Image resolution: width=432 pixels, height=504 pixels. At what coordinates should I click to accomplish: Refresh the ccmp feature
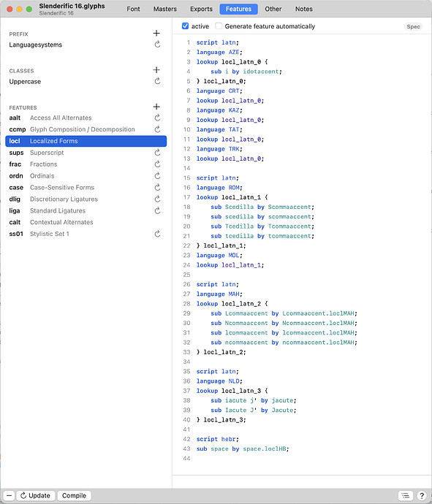click(x=157, y=129)
